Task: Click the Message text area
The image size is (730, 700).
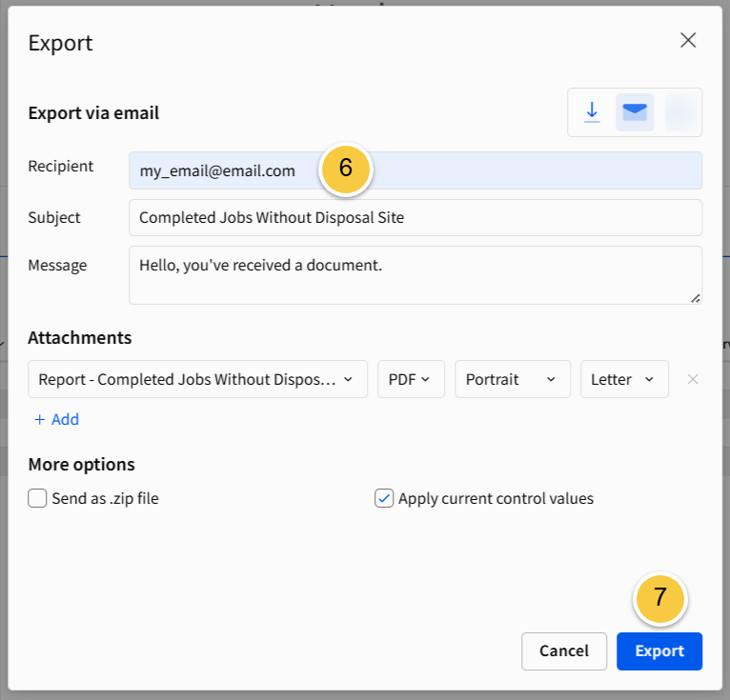Action: tap(416, 275)
